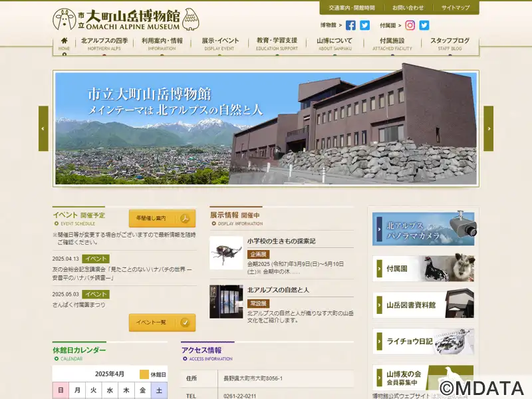Click the 年間催し案内 PDF button
532x399 pixels.
tap(162, 219)
